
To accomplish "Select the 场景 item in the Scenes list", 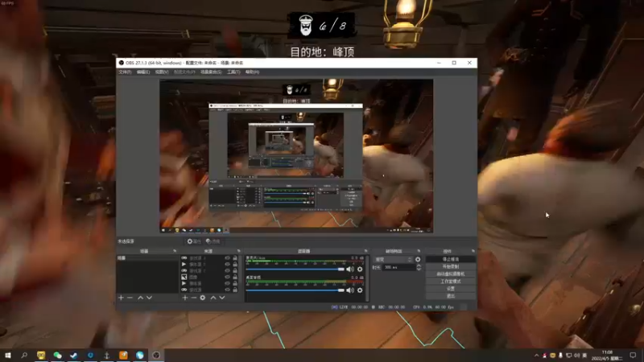I will coord(147,258).
